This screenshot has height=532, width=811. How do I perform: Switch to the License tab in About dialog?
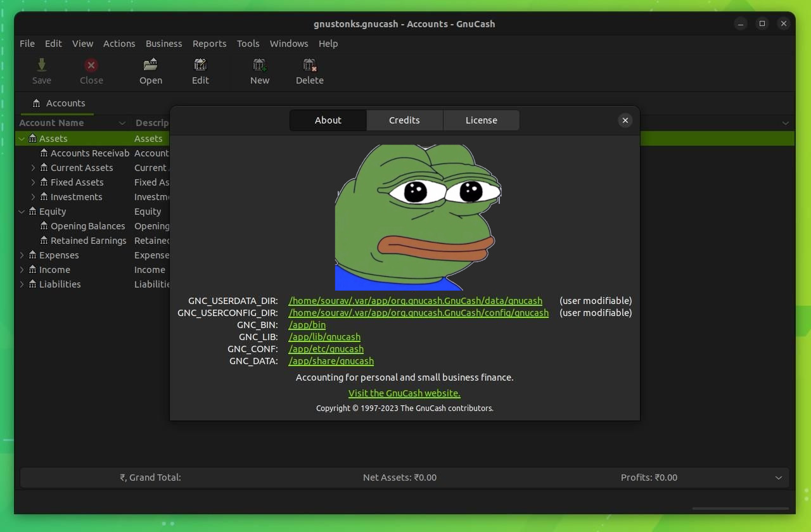pos(482,120)
